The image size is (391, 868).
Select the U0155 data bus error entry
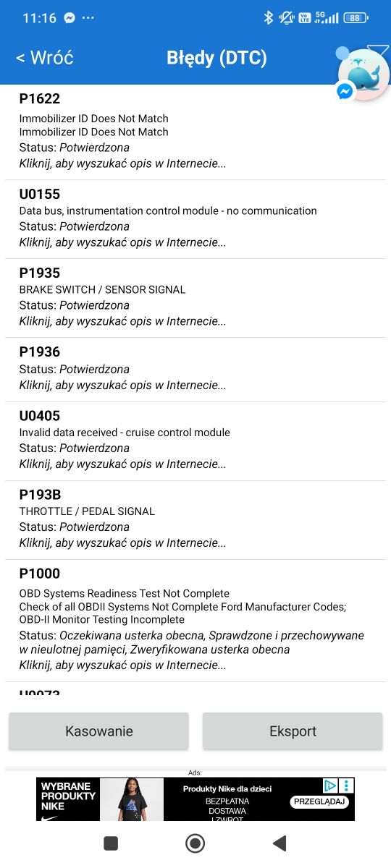click(195, 219)
